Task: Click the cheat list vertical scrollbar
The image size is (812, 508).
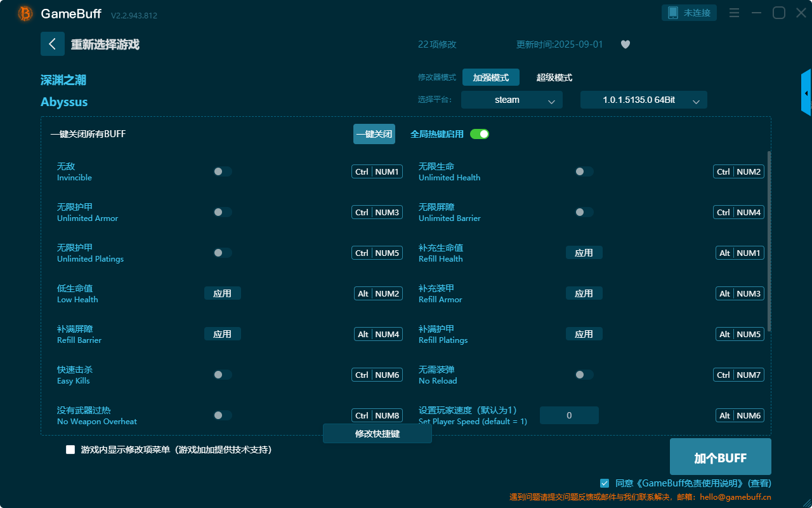Action: (769, 241)
